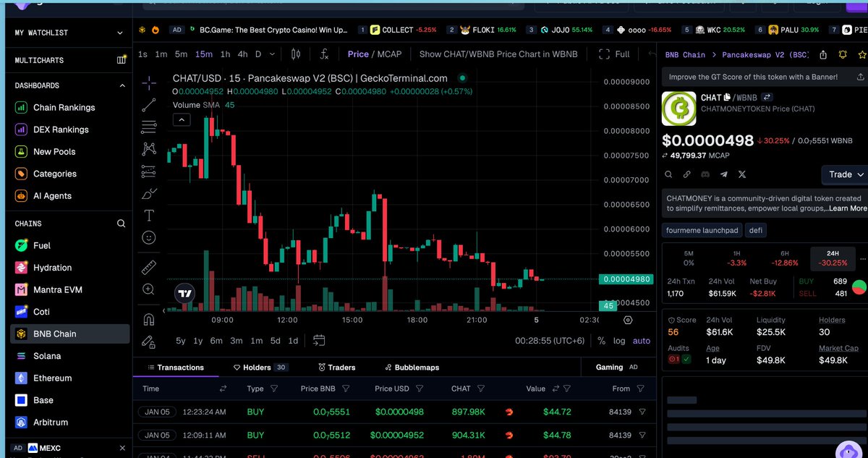The width and height of the screenshot is (868, 458).
Task: Open the candlestick chart type selector
Action: 295,54
